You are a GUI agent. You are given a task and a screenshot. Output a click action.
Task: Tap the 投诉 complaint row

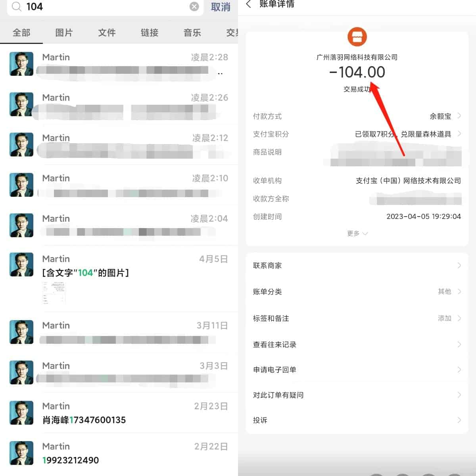357,420
